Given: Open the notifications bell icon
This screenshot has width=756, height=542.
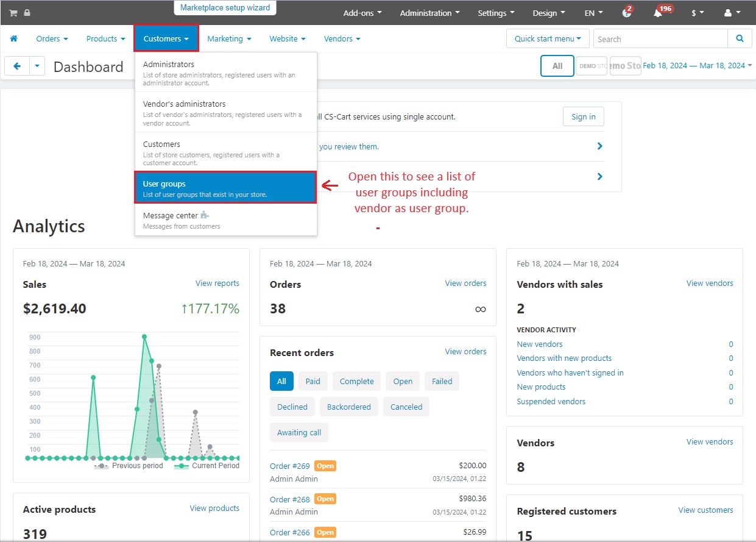Looking at the screenshot, I should pyautogui.click(x=658, y=13).
